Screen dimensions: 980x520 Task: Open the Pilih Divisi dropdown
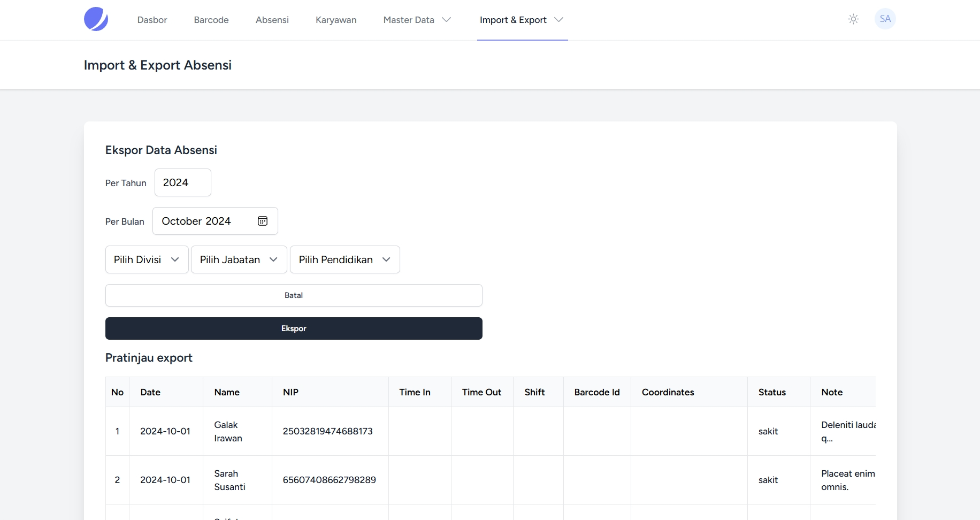(147, 259)
